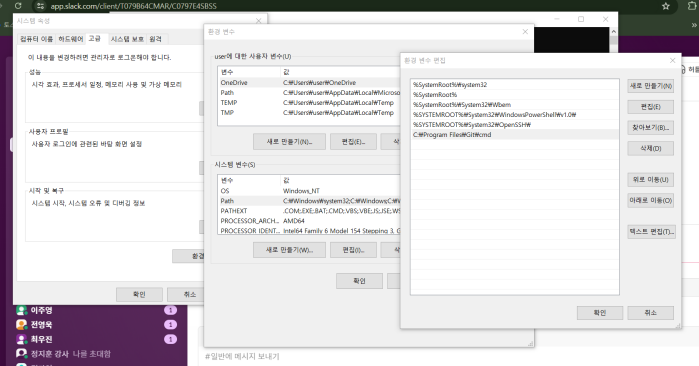The width and height of the screenshot is (699, 366).
Task: Click 확인 in 환경 변수 dialog
Action: click(x=359, y=281)
